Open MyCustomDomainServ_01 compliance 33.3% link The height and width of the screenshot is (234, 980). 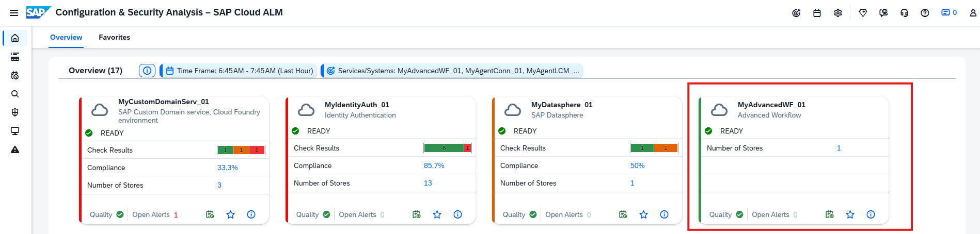tap(227, 168)
